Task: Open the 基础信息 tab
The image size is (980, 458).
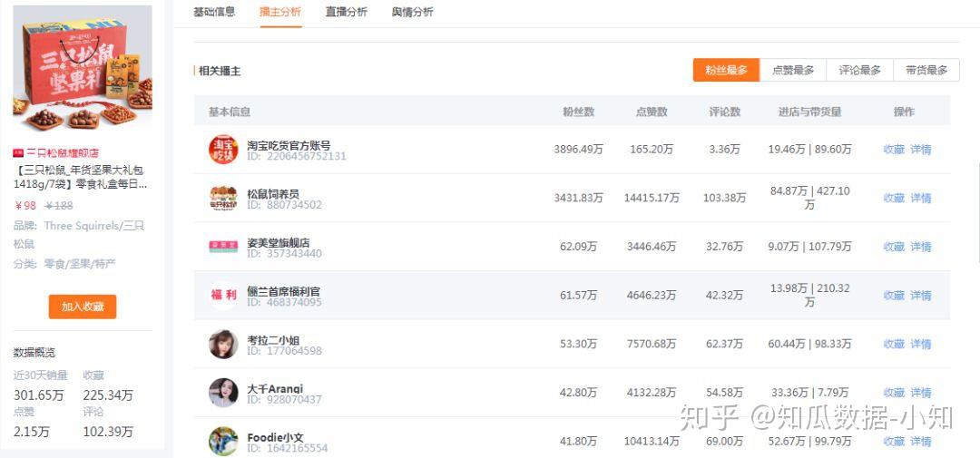Action: [x=214, y=12]
